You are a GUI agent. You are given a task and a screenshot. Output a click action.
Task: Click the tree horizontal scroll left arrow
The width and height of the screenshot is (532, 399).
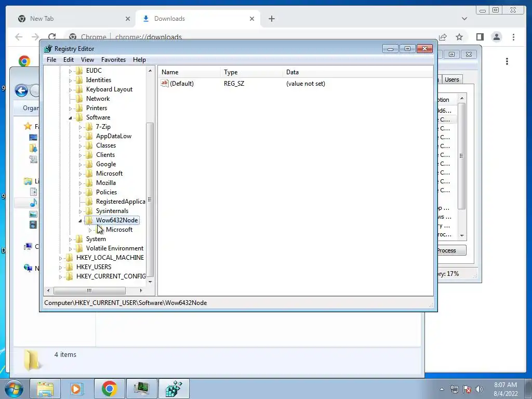coord(48,290)
